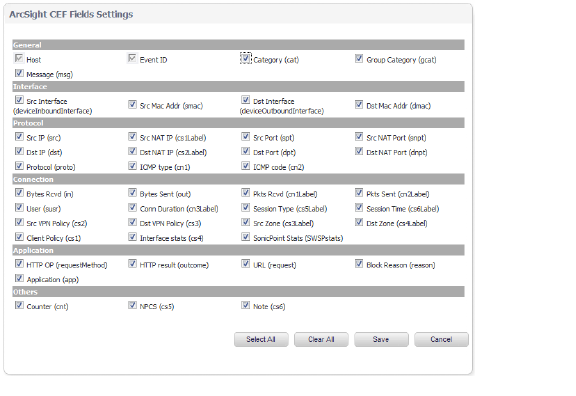Uncheck Src Zone (cs3Label)
Screen dimensions: 576x396
tap(245, 222)
